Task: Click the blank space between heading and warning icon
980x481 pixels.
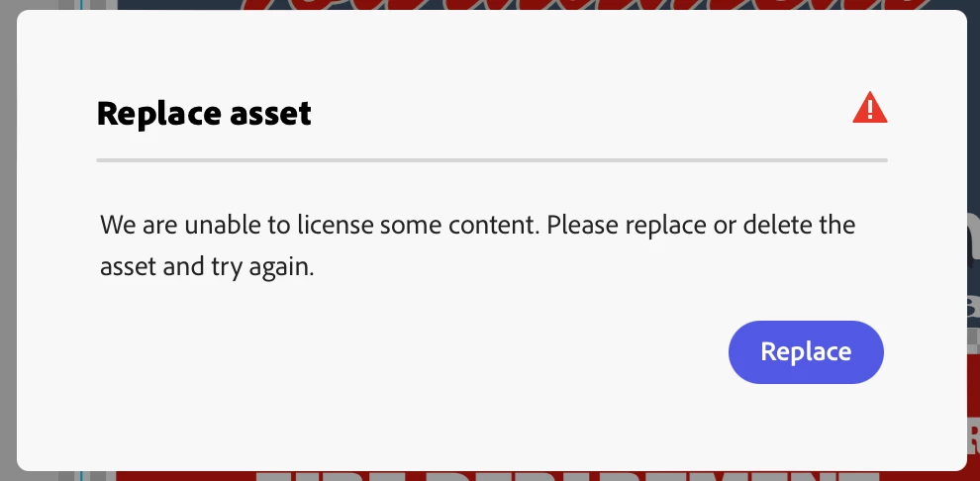Action: pyautogui.click(x=581, y=113)
